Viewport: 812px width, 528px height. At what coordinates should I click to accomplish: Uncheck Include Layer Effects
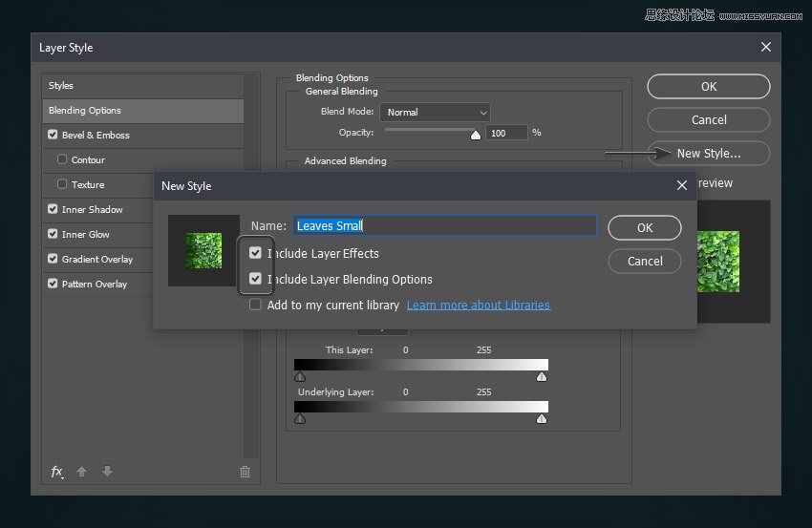click(x=255, y=253)
